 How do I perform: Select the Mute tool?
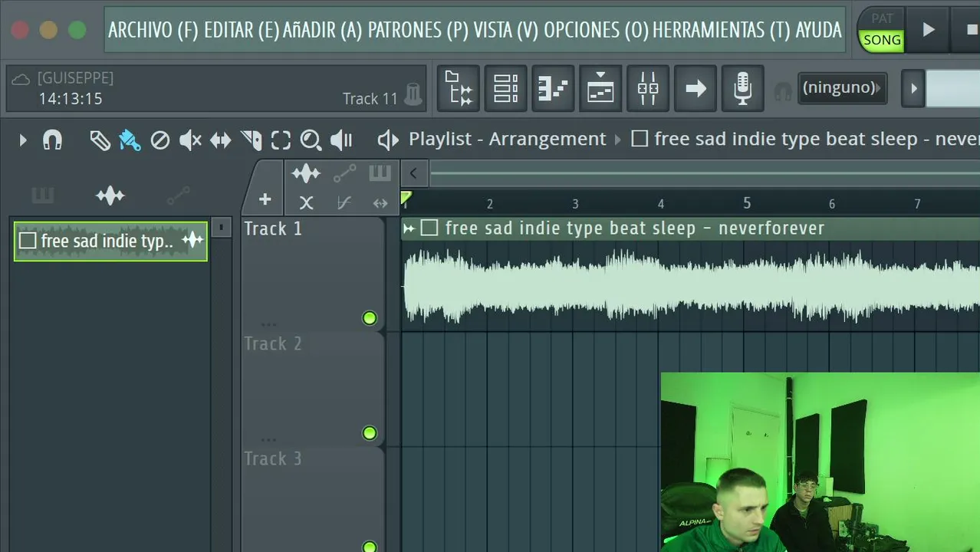(x=190, y=140)
